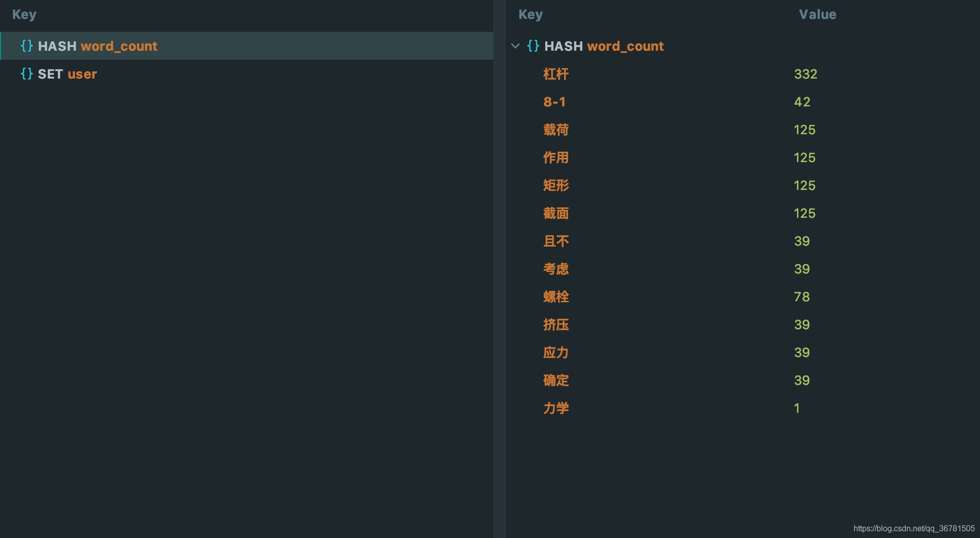Viewport: 980px width, 538px height.
Task: Select the 确定 hash field
Action: pyautogui.click(x=556, y=380)
